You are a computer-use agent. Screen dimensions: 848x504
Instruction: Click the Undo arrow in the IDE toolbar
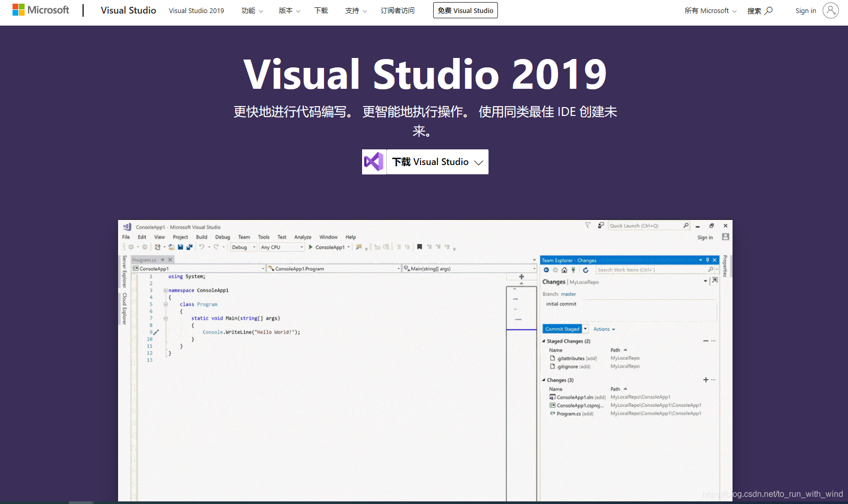pos(202,247)
